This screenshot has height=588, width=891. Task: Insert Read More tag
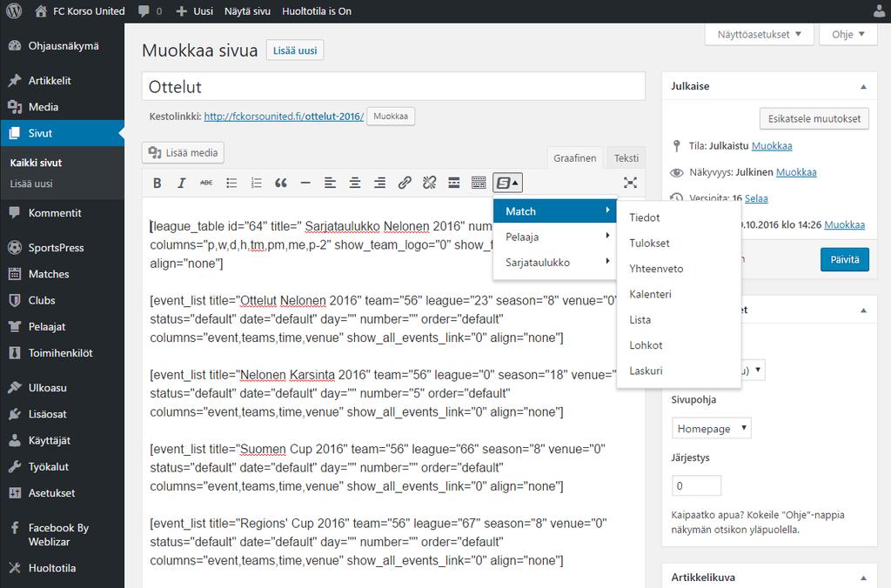tap(454, 183)
